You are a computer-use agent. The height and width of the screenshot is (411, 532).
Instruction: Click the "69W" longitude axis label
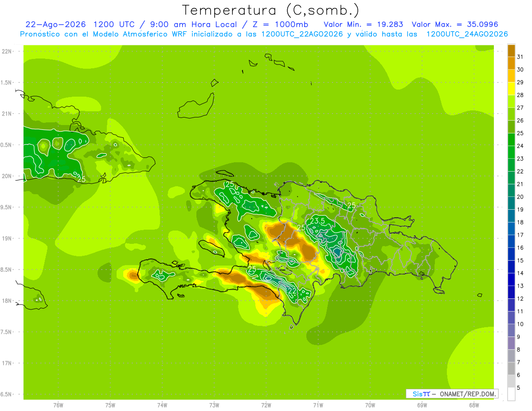(x=422, y=405)
